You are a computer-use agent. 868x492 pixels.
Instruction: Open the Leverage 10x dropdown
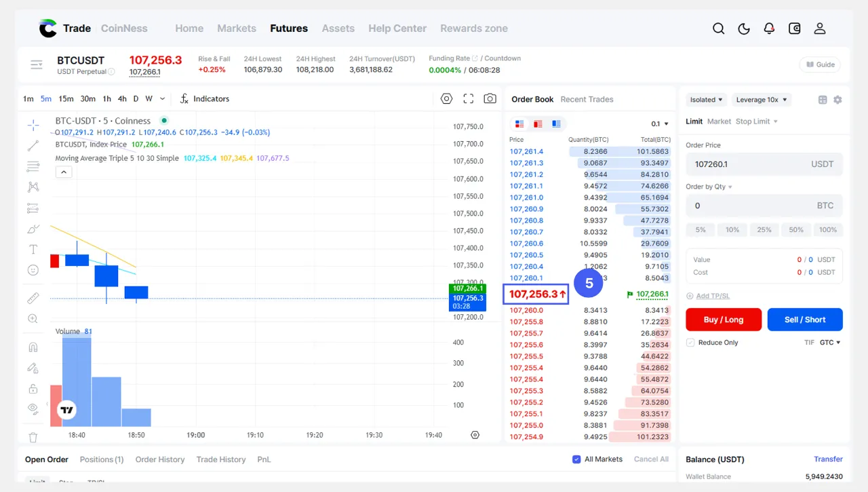click(x=763, y=100)
